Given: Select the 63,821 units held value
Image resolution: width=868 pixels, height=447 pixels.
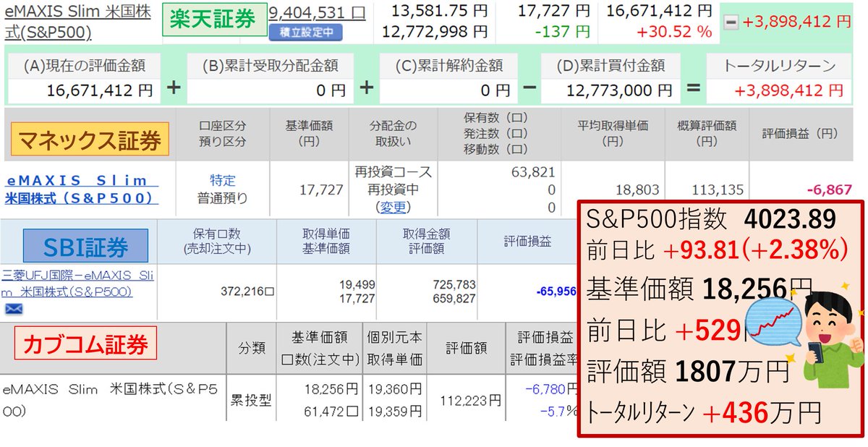Looking at the screenshot, I should tap(532, 172).
